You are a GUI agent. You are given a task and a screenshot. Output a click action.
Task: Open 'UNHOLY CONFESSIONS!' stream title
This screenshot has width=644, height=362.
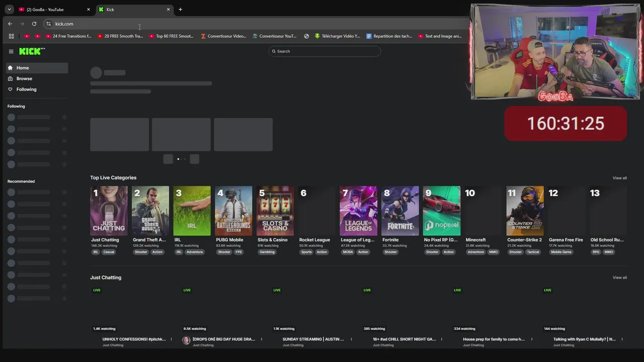pos(134,339)
